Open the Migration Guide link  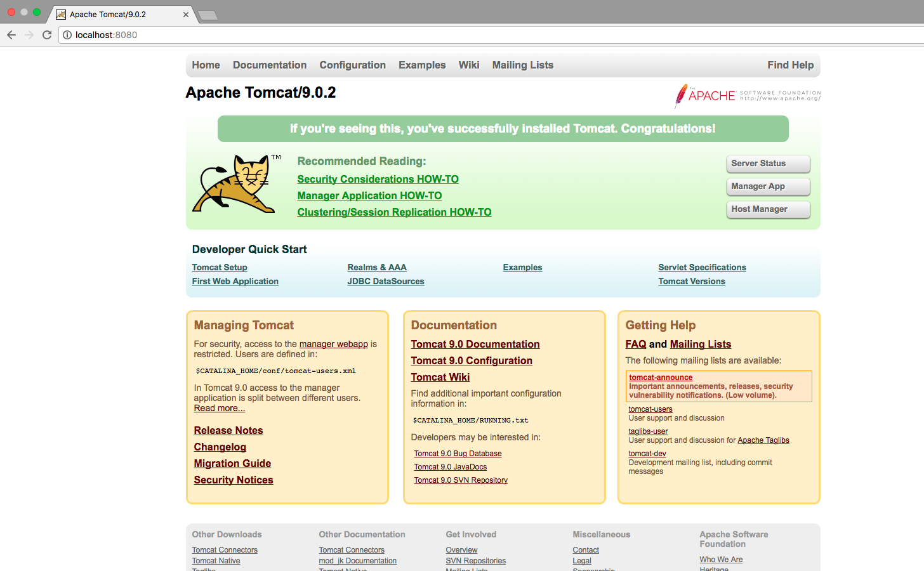pyautogui.click(x=233, y=464)
